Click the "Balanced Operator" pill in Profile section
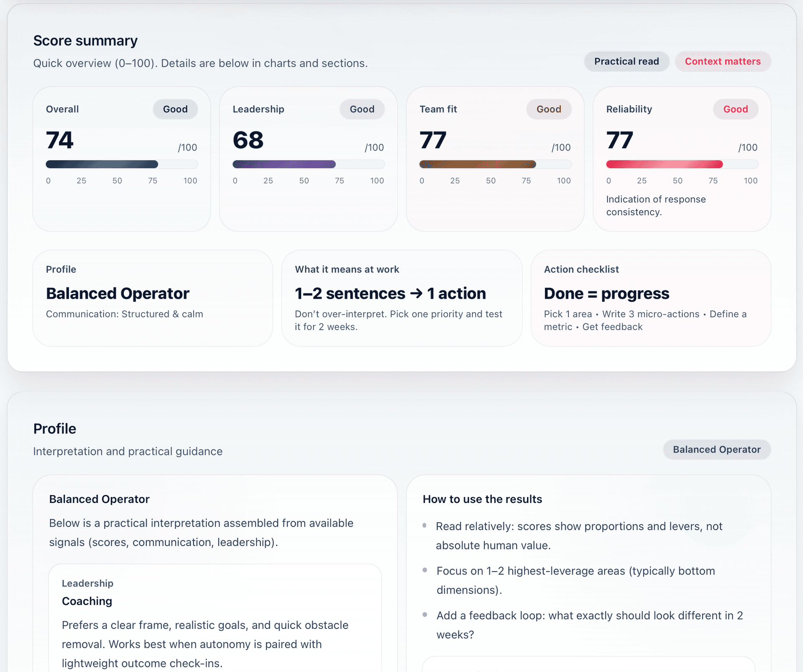The height and width of the screenshot is (672, 803). (x=716, y=450)
